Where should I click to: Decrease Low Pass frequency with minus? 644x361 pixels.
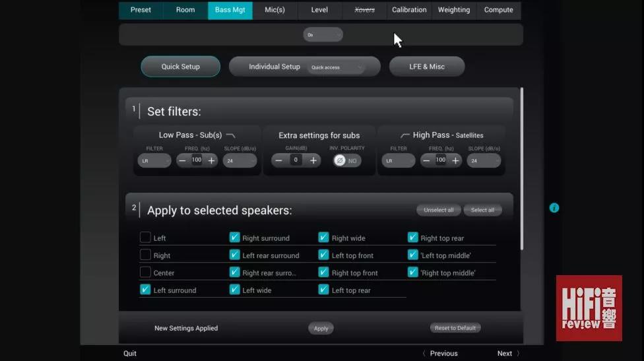click(x=182, y=160)
